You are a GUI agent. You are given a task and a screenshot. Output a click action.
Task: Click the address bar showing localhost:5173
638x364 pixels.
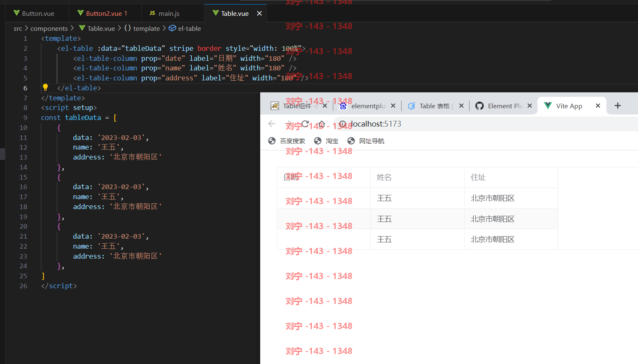486,124
